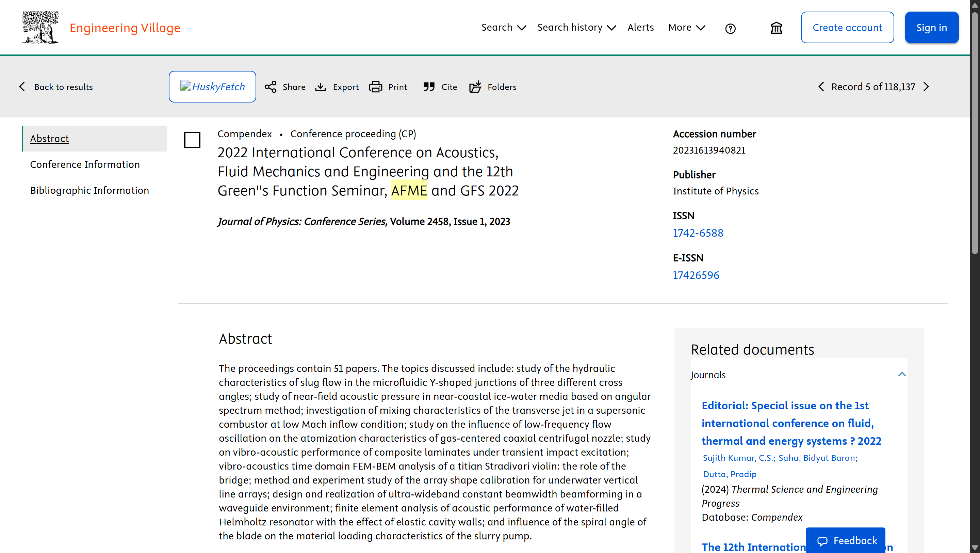Click the Sign in button
980x553 pixels.
[x=931, y=27]
